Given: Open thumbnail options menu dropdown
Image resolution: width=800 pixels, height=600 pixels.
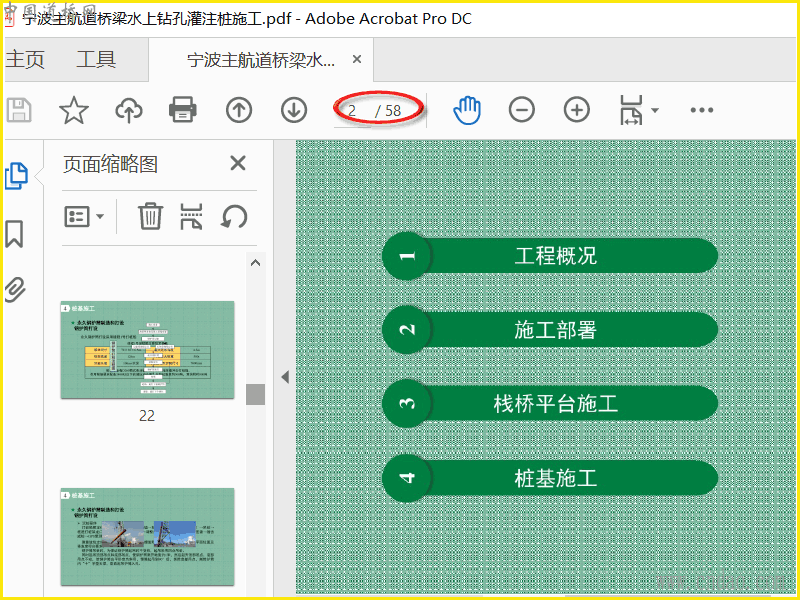Looking at the screenshot, I should 84,216.
